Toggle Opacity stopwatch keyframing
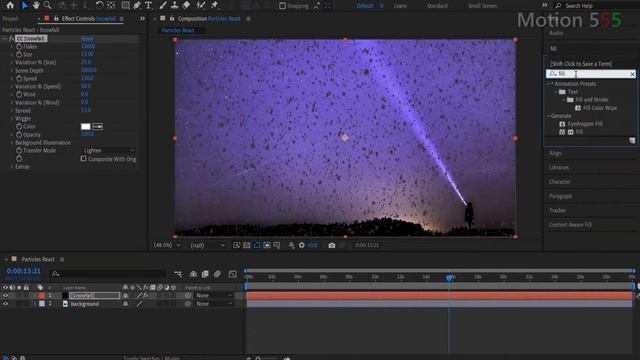 pos(19,134)
